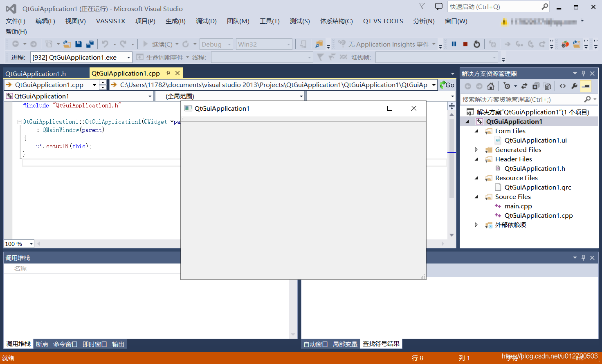This screenshot has height=364, width=602.
Task: Open the Debug configuration dropdown
Action: tap(216, 44)
